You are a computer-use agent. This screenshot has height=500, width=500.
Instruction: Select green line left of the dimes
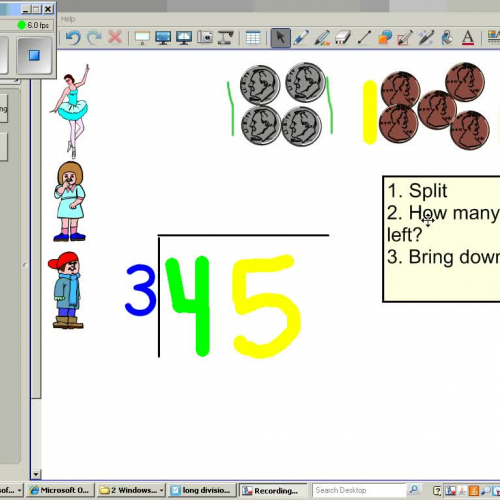click(231, 108)
